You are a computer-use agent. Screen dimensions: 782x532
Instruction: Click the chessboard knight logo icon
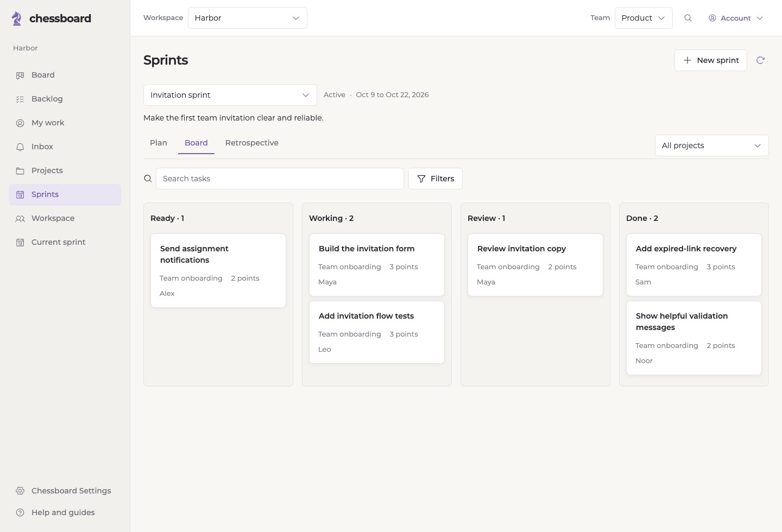17,18
